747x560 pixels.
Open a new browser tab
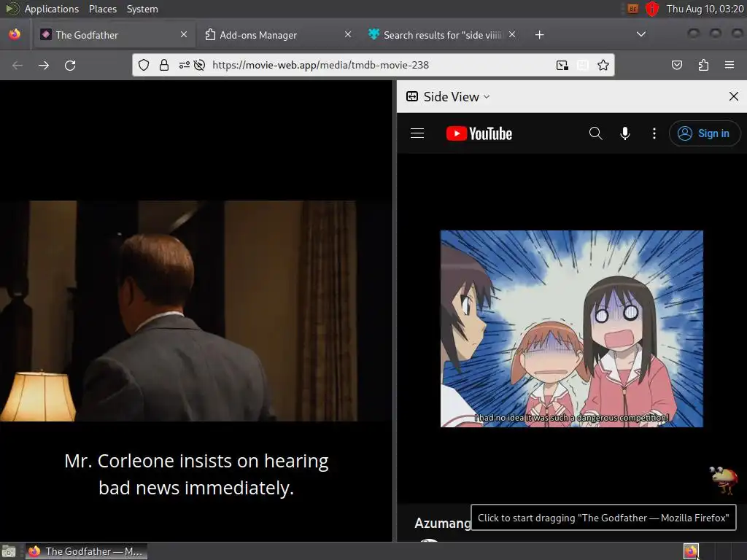(539, 35)
